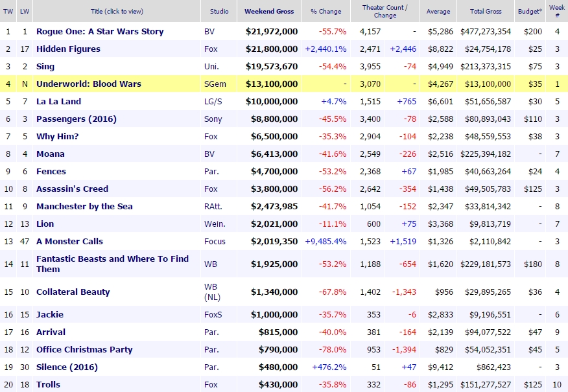Open the Hidden Figures movie page
568x392 pixels.
point(68,49)
